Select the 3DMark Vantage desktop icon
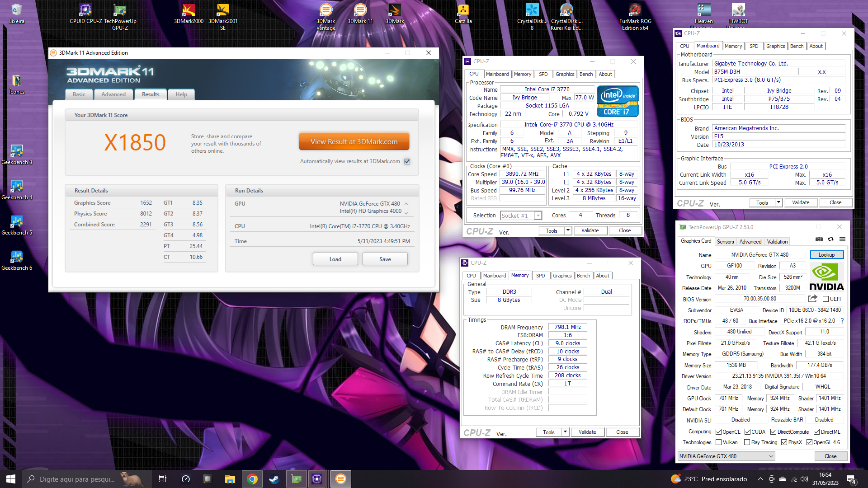Screen dimensions: 868x488 coord(326,18)
